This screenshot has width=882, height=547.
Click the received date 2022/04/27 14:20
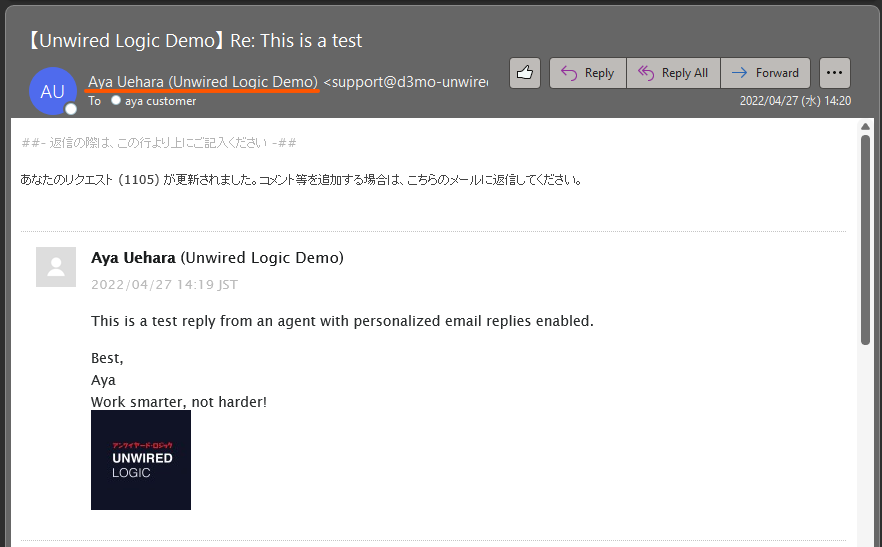tap(795, 101)
